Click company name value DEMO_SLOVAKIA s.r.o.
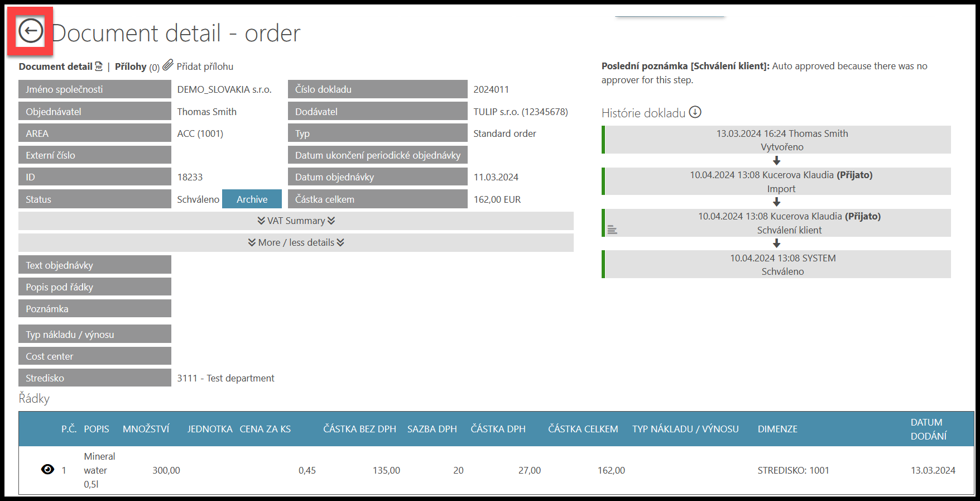 224,89
